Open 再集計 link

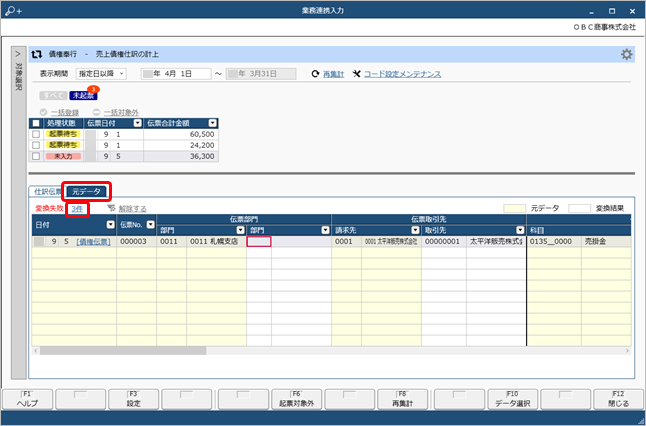click(x=333, y=74)
